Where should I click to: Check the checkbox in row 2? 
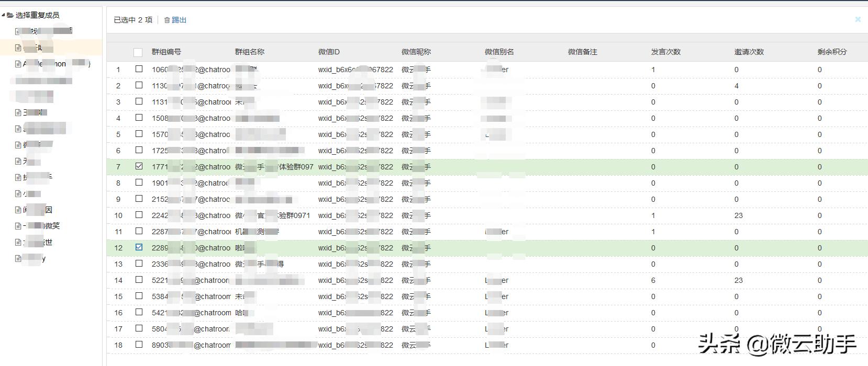tap(139, 85)
